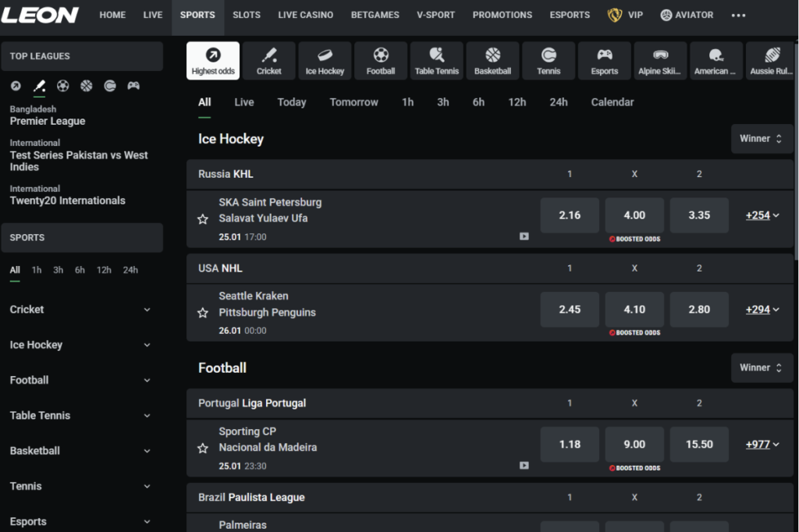Go to Slots in the top menu

[x=247, y=15]
